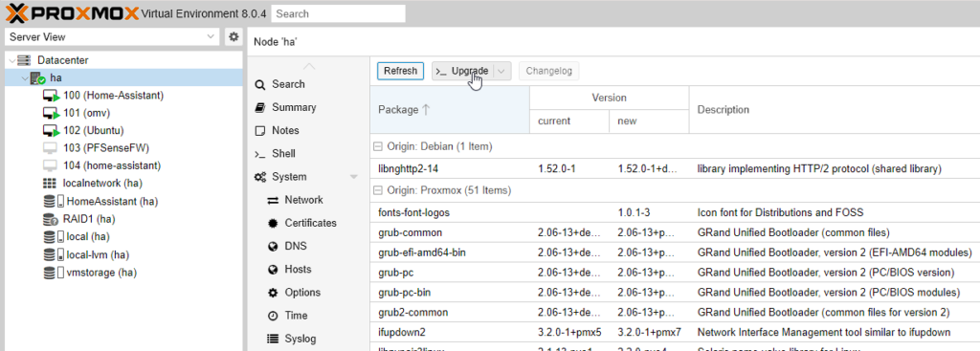
Task: Click the Summary book icon
Action: pos(260,107)
